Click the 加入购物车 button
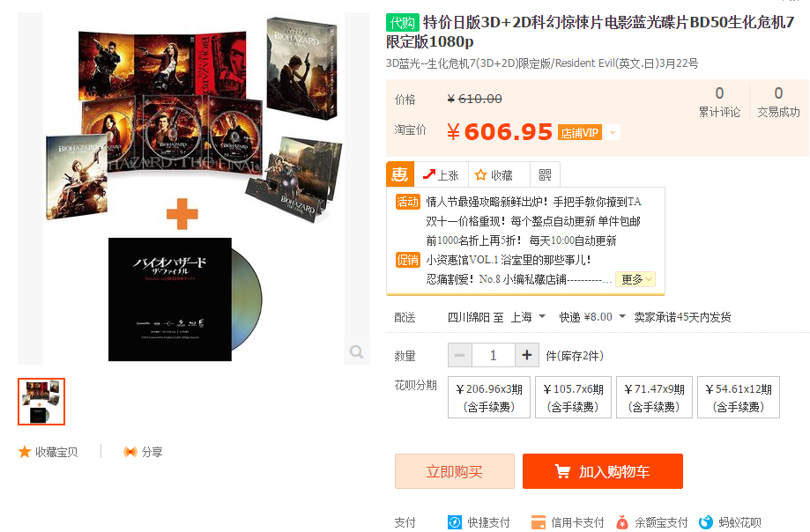810x532 pixels. pos(603,471)
